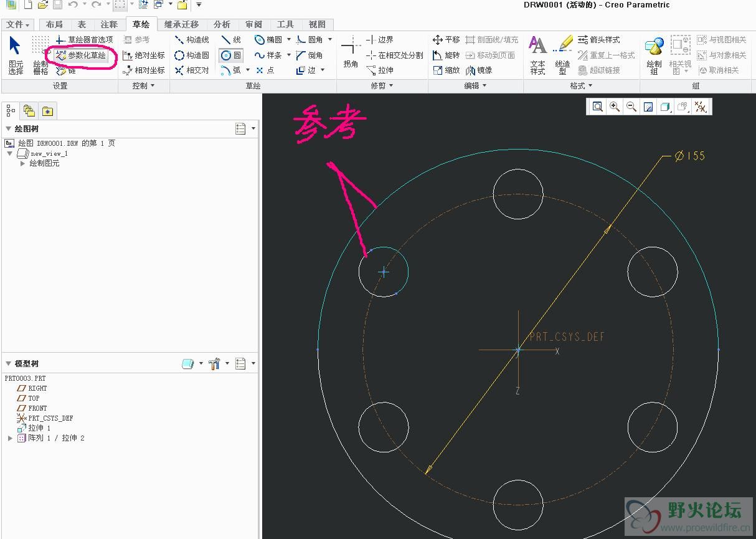Screen dimensions: 756x539
Task: Switch to the 注释 annotate tab
Action: tap(109, 24)
